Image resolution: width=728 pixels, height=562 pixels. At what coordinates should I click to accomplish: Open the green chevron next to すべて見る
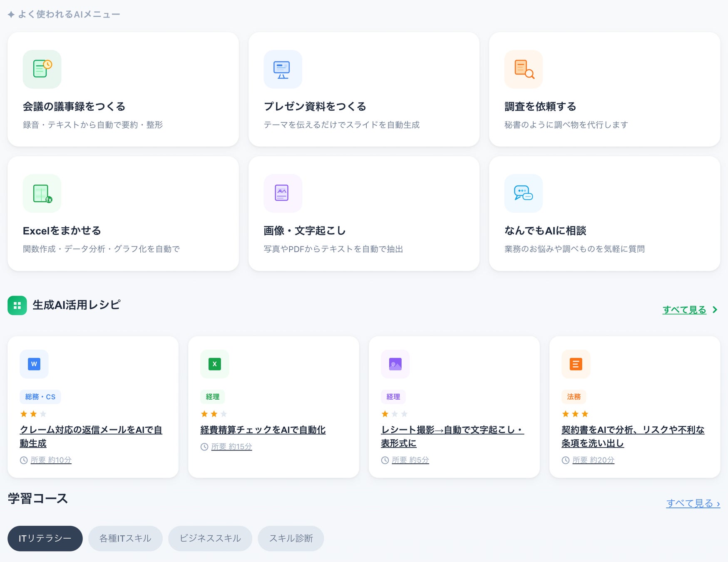pos(715,310)
